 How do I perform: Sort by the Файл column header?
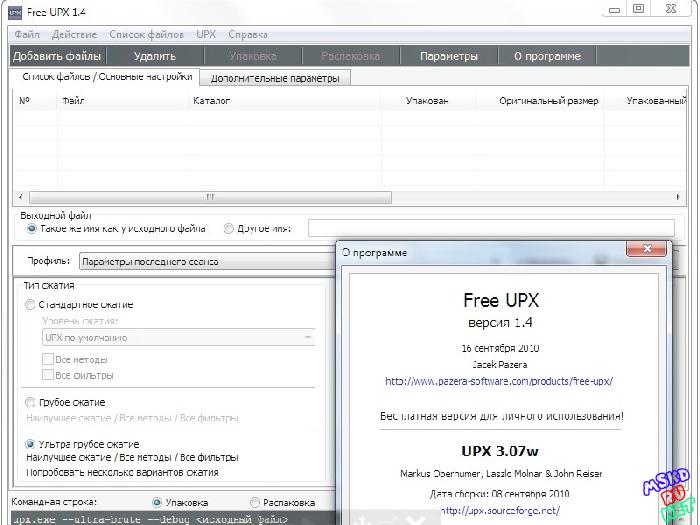pyautogui.click(x=123, y=101)
